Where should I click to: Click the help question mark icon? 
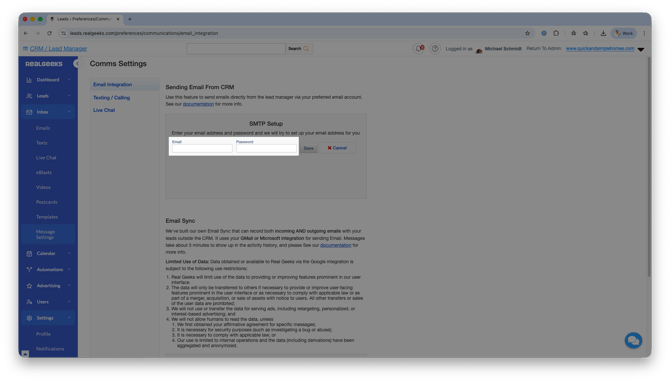(435, 49)
